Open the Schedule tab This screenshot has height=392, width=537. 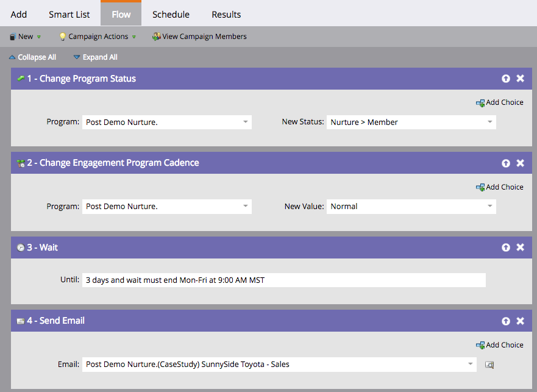[171, 14]
